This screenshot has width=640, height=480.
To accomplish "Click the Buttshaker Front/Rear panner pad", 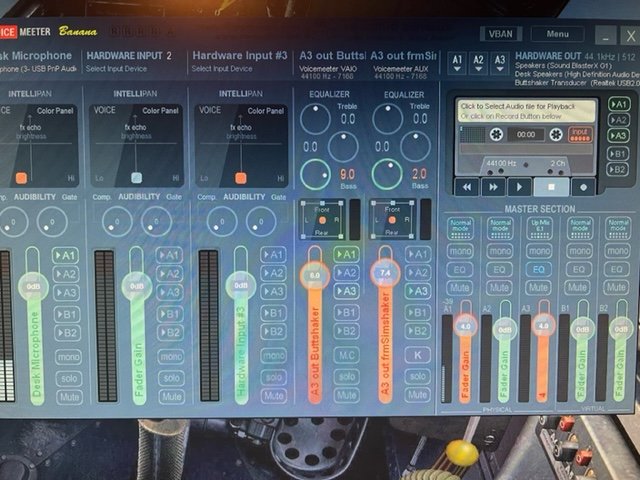I will [322, 220].
